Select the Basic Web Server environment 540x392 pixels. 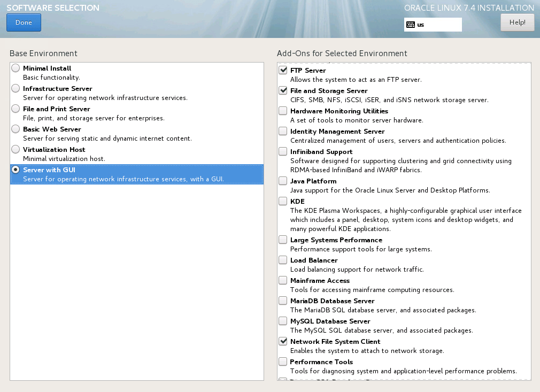[x=16, y=129]
